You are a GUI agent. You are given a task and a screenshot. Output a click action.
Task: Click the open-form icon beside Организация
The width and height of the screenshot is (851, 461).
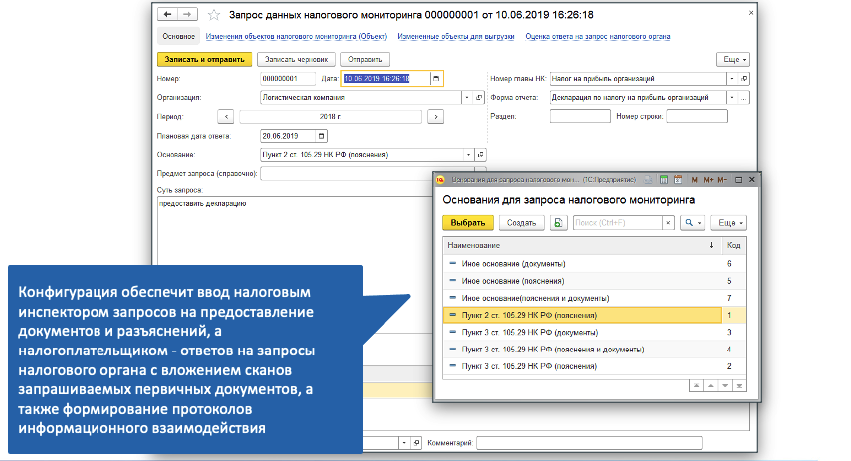[480, 98]
